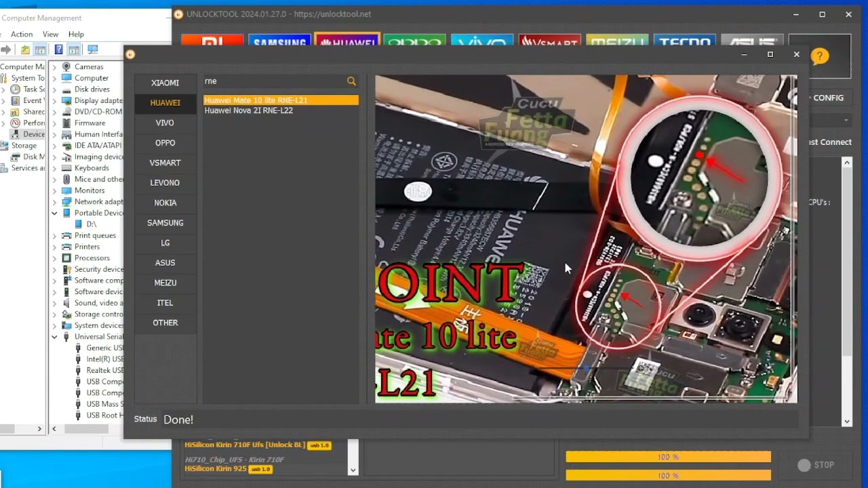868x488 pixels.
Task: Open the View menu in Computer Management
Action: [x=50, y=34]
